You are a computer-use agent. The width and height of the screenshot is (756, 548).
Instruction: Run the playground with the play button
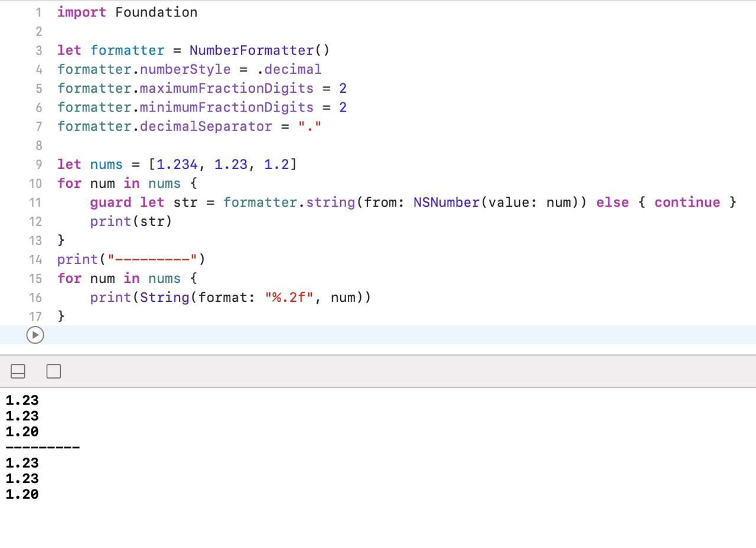(x=35, y=335)
